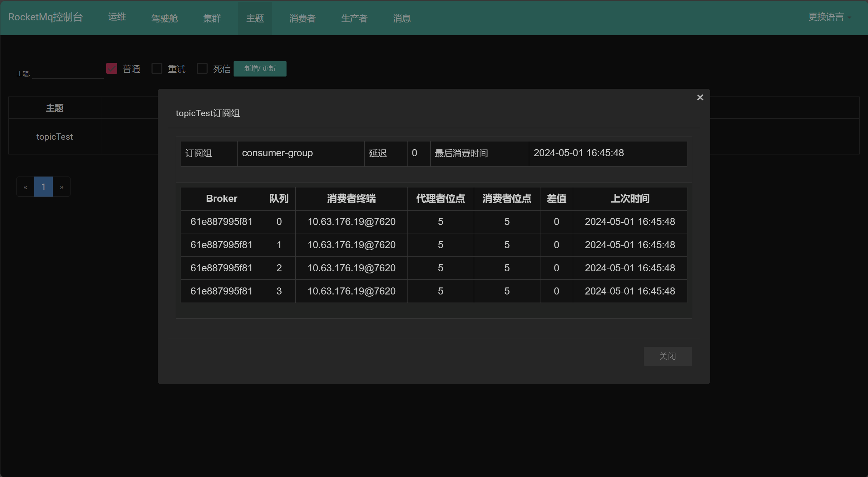
Task: Go to previous page with « arrow
Action: click(x=25, y=186)
